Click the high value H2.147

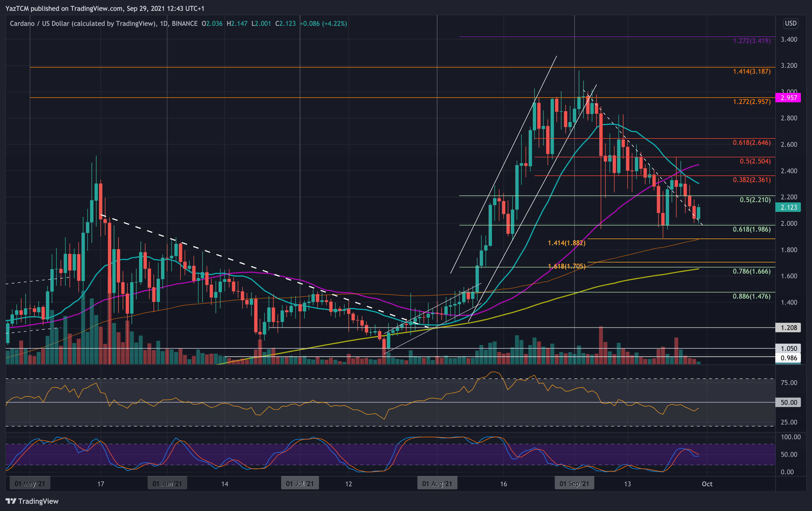point(237,24)
